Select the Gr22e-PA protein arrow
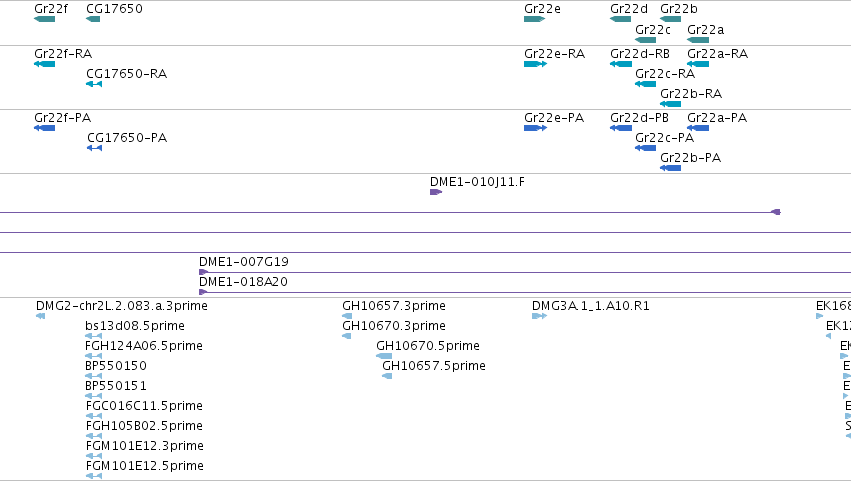851x481 pixels. coord(535,128)
